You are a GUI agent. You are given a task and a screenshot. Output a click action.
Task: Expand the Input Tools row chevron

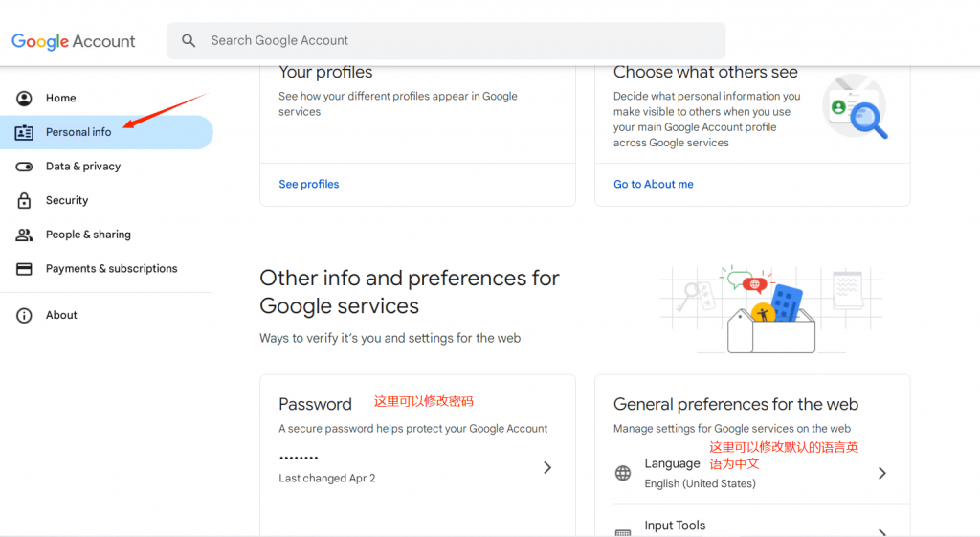pyautogui.click(x=881, y=532)
